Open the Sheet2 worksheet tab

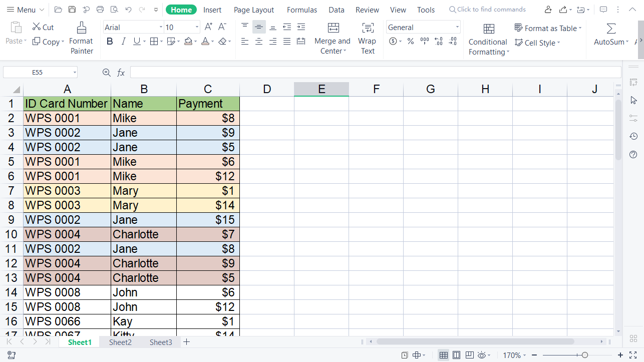click(120, 342)
